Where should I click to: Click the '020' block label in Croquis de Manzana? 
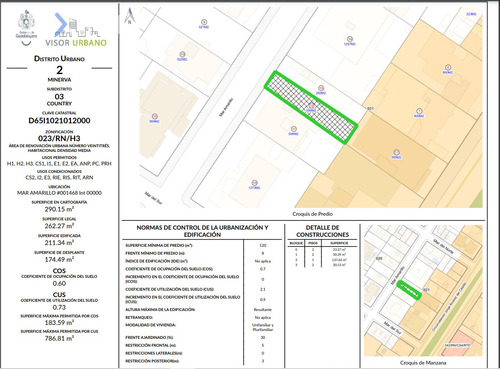tap(379, 258)
